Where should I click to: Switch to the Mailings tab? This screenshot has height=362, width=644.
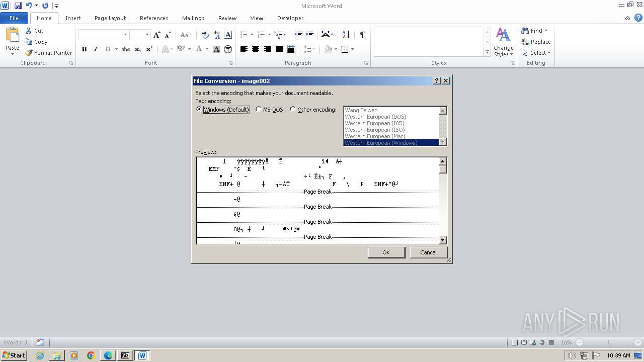[193, 18]
